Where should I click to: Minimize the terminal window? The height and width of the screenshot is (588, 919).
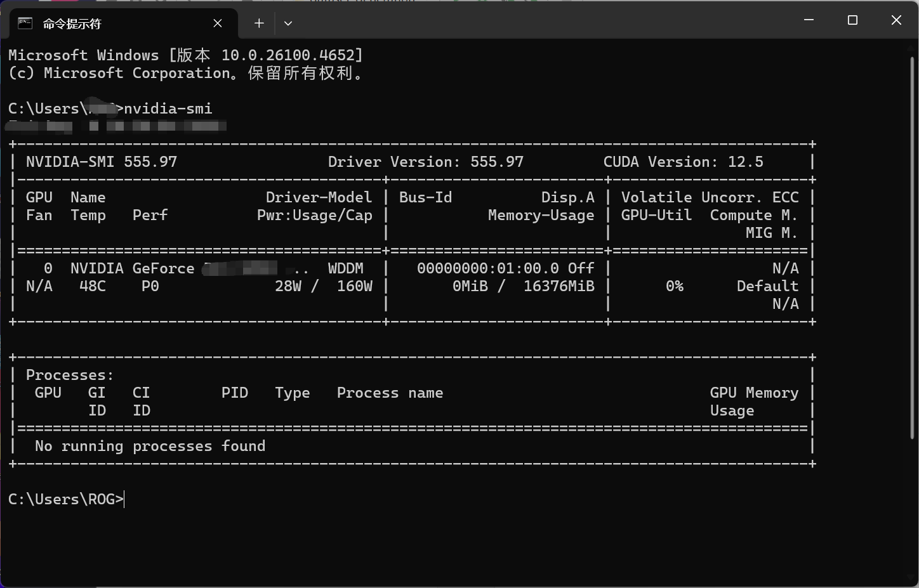coord(809,20)
